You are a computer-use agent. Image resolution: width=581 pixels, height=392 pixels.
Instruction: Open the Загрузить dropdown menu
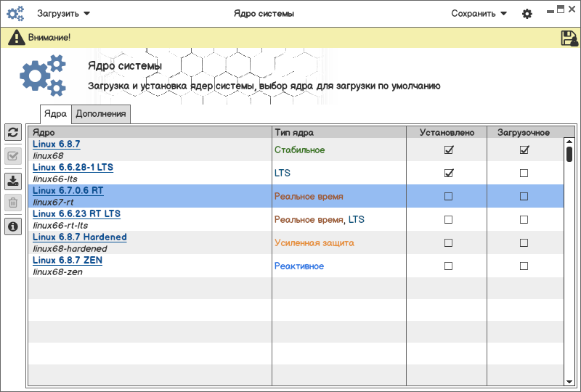(x=63, y=13)
